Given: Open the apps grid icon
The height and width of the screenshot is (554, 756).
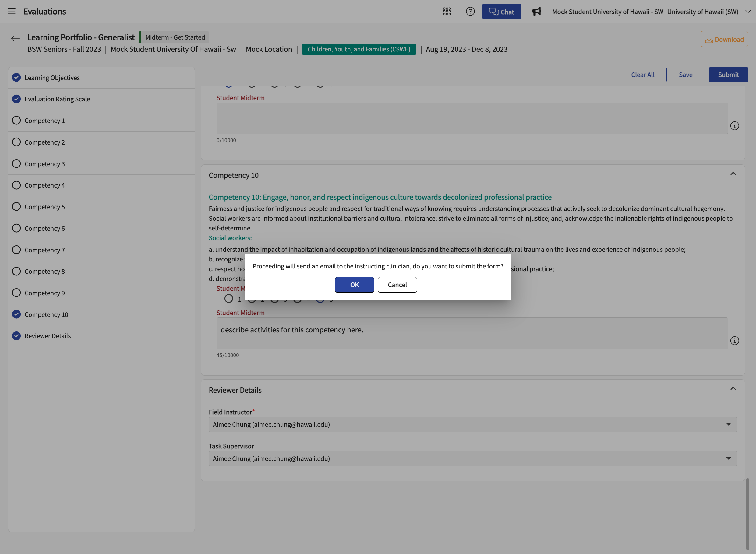Looking at the screenshot, I should (447, 11).
